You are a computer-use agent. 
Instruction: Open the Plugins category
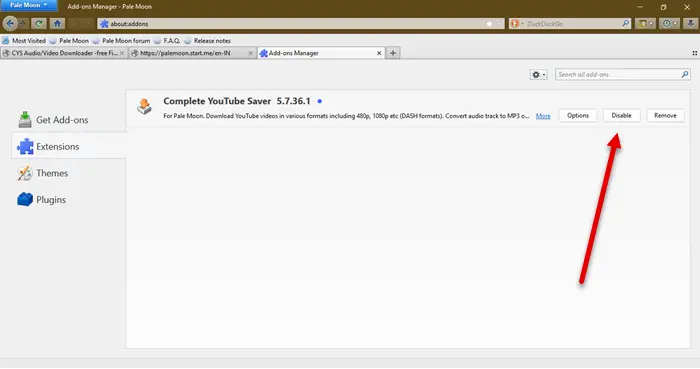[x=68, y=199]
